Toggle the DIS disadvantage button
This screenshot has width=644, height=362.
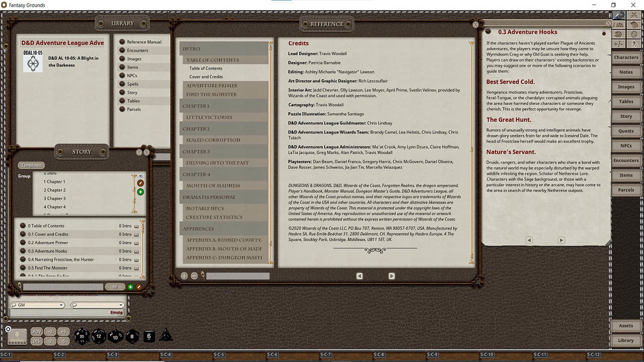37,341
